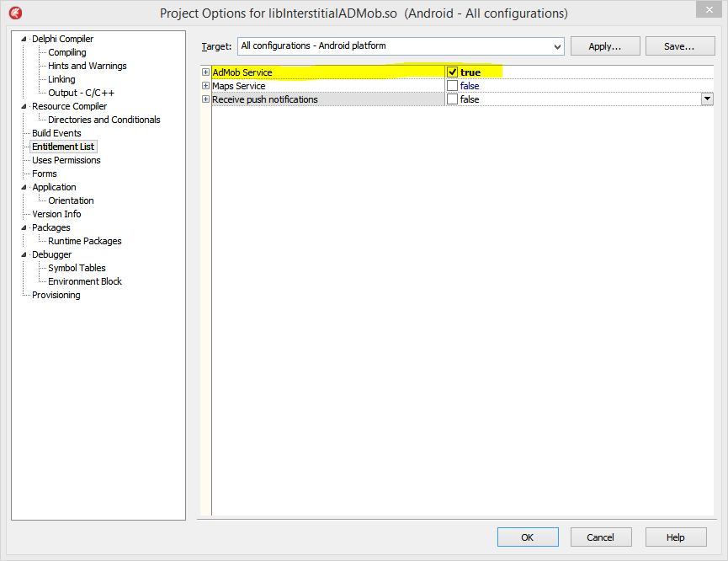Select Orientation under Application
The height and width of the screenshot is (561, 728).
pyautogui.click(x=71, y=200)
